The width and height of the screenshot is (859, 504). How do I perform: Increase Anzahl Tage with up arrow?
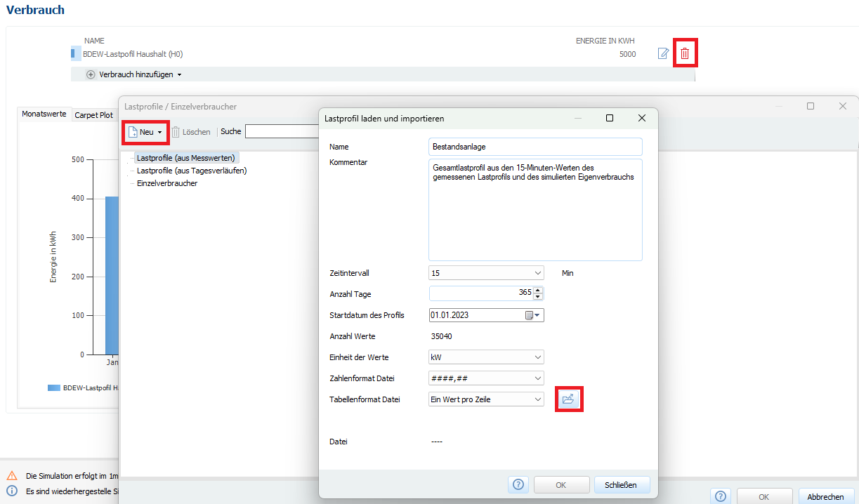[x=538, y=291]
